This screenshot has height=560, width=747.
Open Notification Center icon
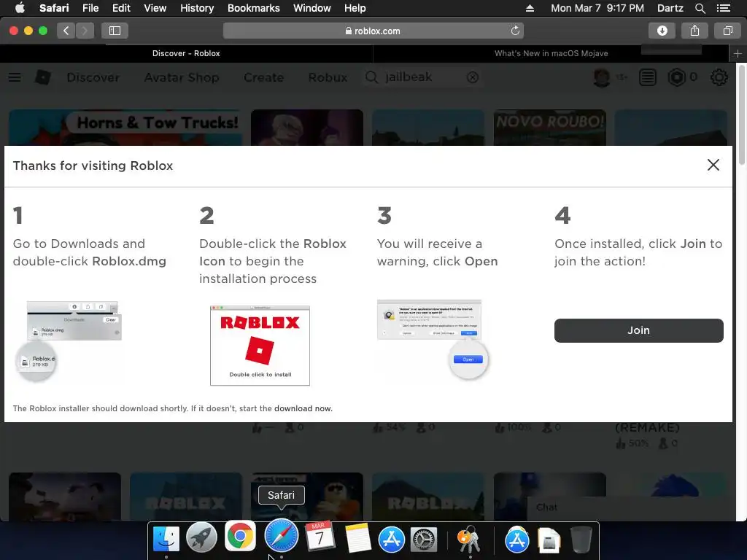724,8
